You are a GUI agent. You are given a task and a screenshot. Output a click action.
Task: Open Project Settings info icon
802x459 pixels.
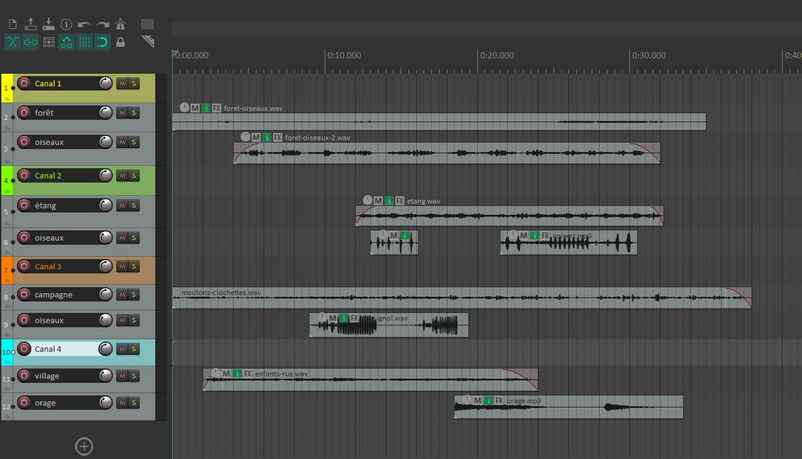coord(66,24)
